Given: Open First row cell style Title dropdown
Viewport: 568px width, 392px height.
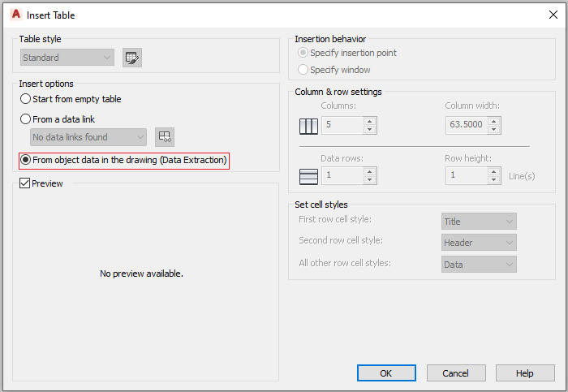Looking at the screenshot, I should pos(479,222).
